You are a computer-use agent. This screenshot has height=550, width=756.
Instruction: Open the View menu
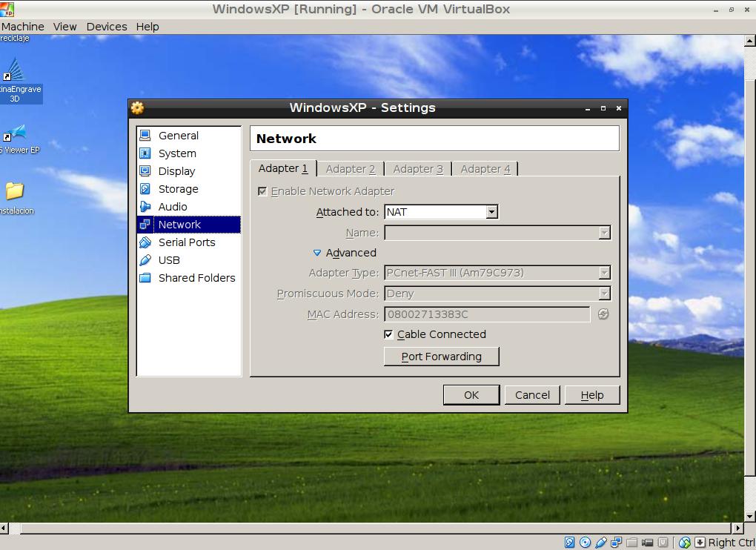65,27
